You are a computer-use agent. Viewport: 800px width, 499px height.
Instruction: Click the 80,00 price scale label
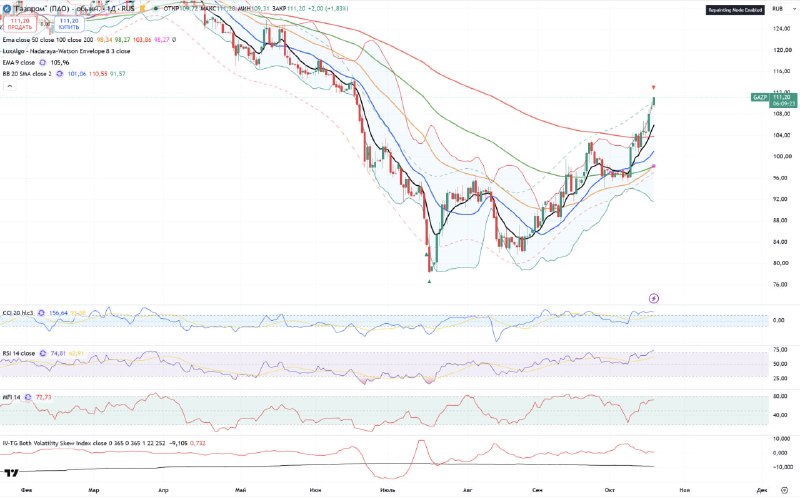782,263
